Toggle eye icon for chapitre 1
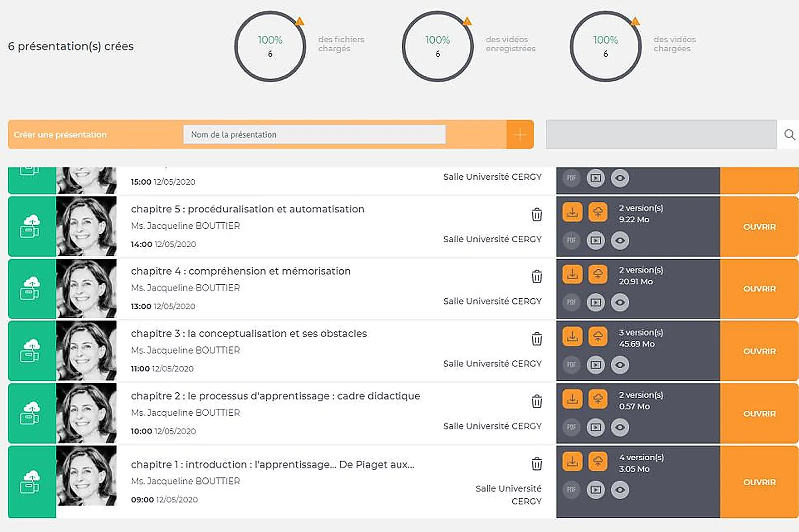Viewport: 799px width, 532px height. coord(620,490)
